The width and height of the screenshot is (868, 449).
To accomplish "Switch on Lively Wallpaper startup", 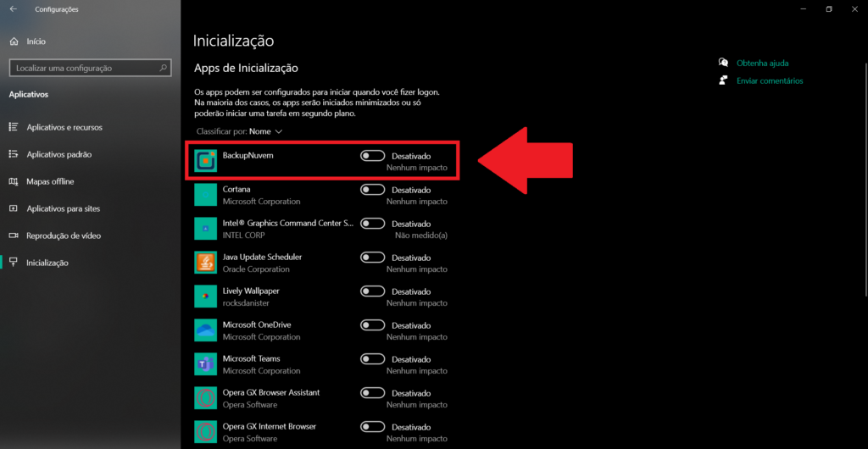I will (x=373, y=291).
